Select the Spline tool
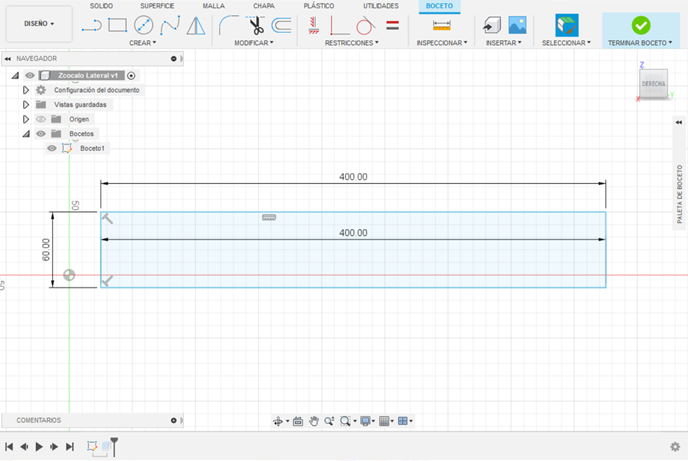The image size is (688, 461). [170, 25]
